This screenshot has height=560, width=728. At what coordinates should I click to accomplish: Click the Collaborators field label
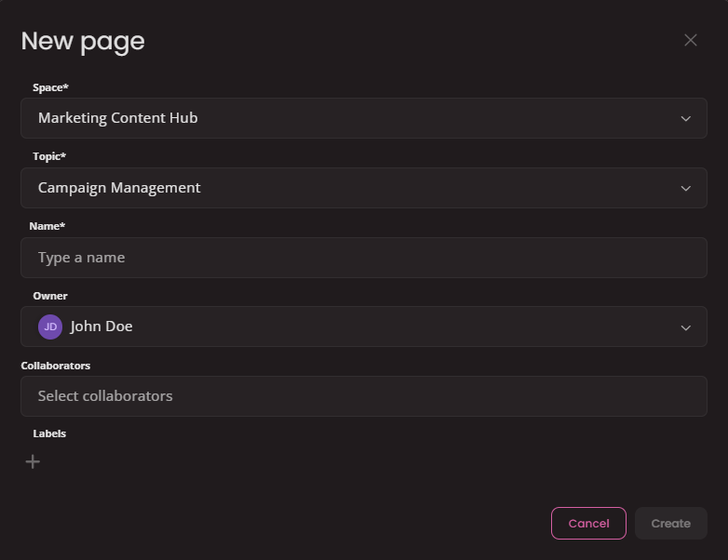click(x=56, y=366)
